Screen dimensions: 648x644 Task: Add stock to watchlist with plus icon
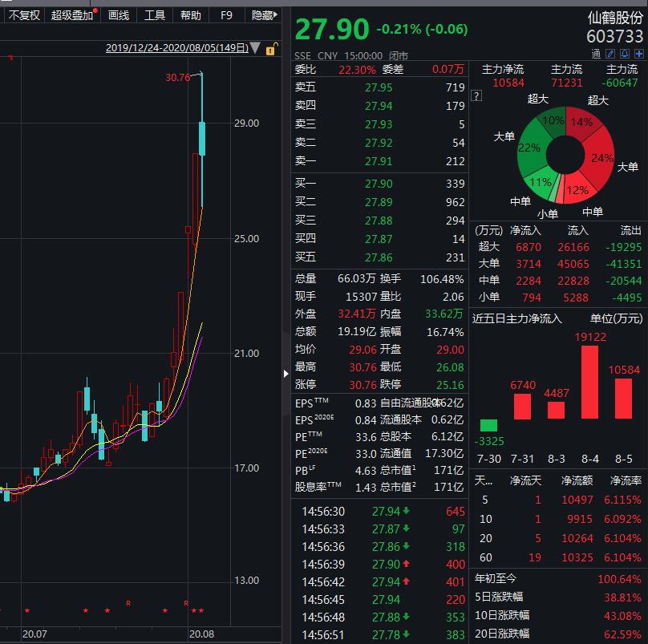pyautogui.click(x=638, y=54)
